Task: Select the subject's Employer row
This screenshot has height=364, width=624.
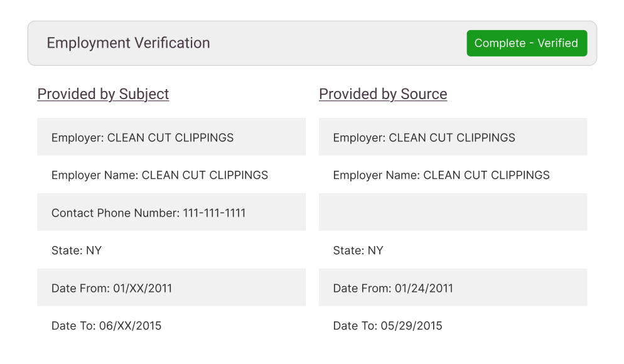Action: pyautogui.click(x=171, y=137)
